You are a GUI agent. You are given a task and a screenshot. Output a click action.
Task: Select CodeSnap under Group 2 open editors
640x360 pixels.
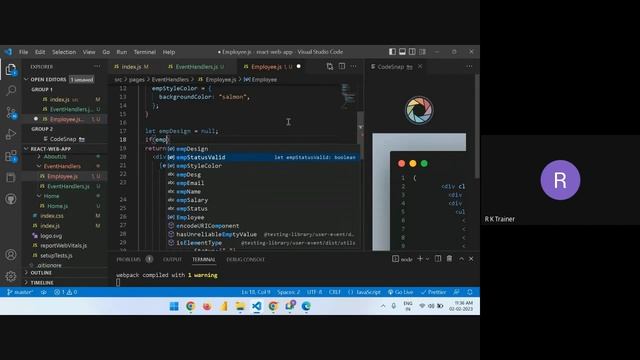[63, 139]
